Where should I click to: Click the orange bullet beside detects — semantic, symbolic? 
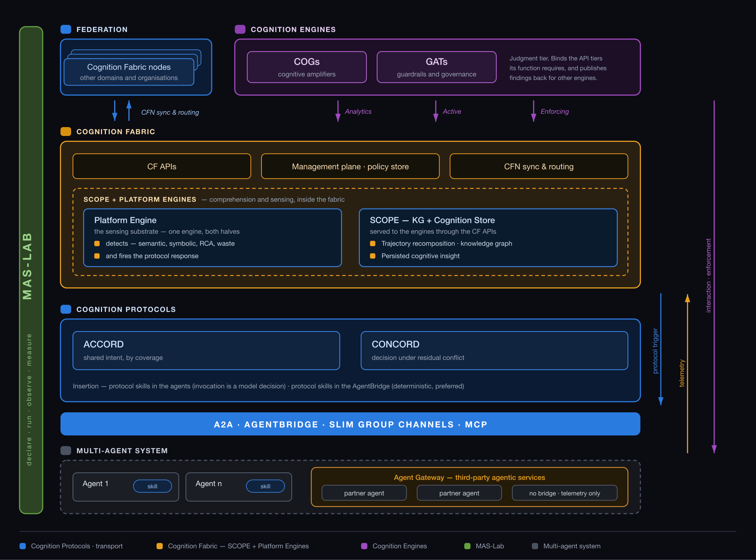tap(97, 243)
